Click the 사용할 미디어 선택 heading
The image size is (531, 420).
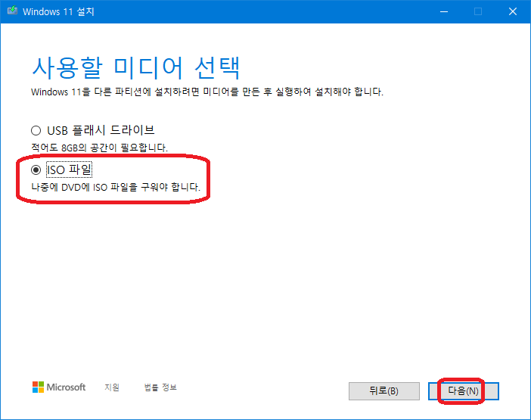coord(136,68)
